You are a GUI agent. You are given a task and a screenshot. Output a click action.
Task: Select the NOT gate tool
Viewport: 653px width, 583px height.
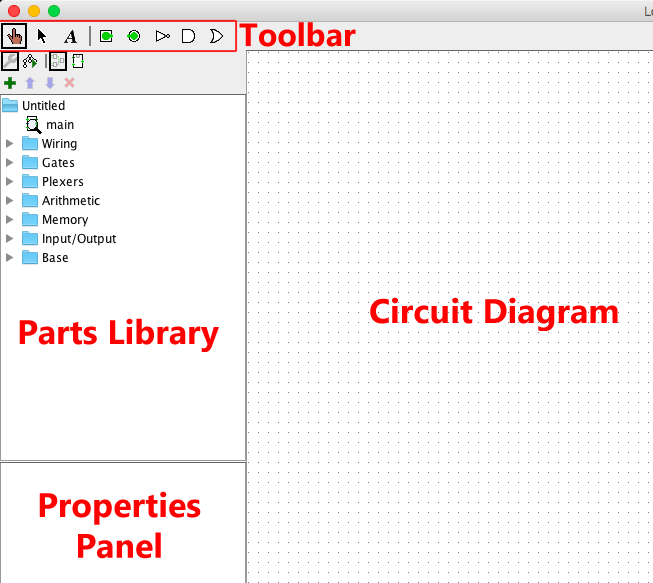coord(162,36)
